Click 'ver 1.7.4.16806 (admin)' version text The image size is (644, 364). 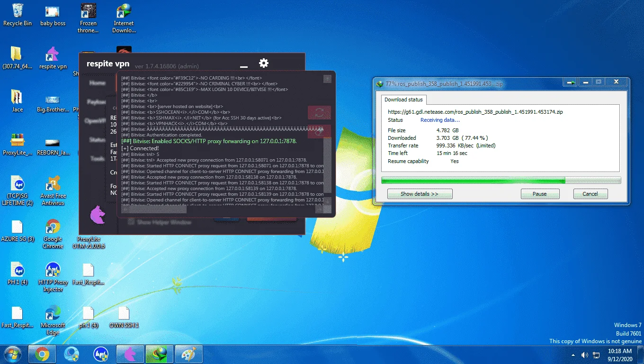[x=167, y=66]
